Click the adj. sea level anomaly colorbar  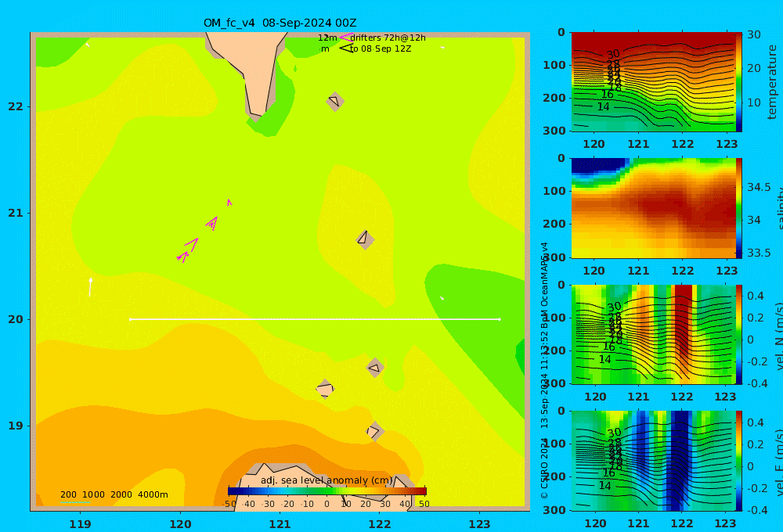pyautogui.click(x=327, y=491)
